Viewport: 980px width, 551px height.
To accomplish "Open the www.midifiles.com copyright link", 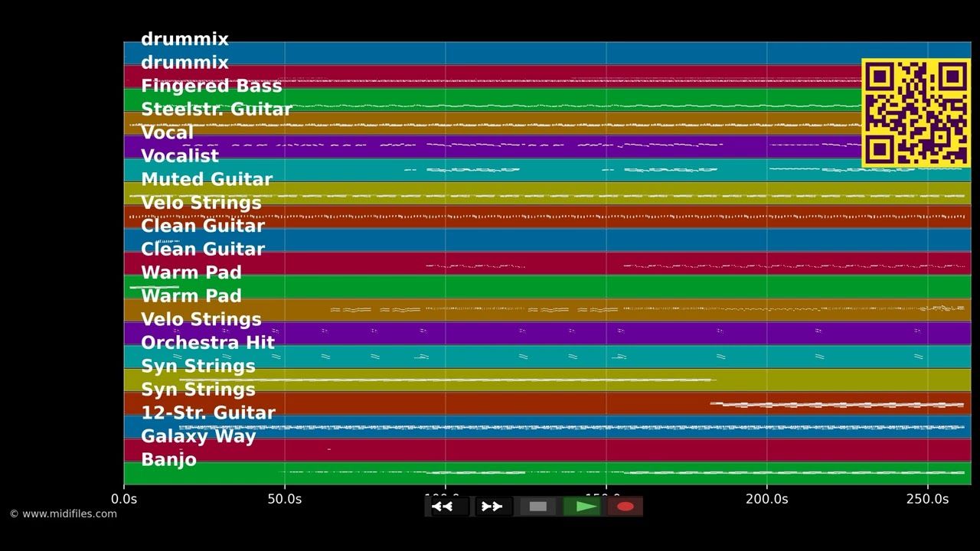I will (64, 514).
